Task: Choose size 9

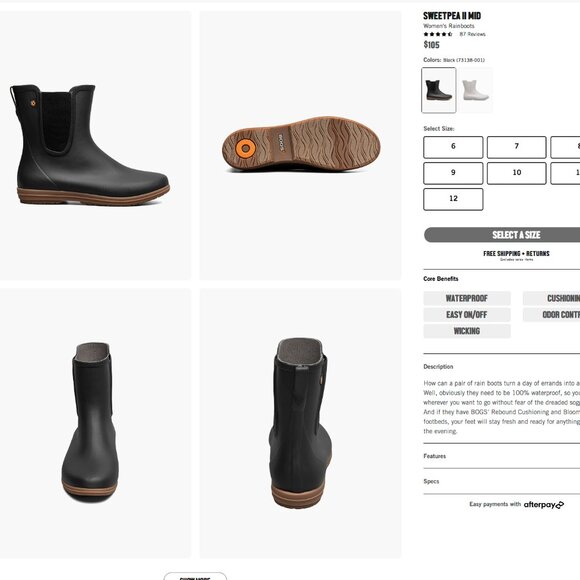Action: [453, 173]
